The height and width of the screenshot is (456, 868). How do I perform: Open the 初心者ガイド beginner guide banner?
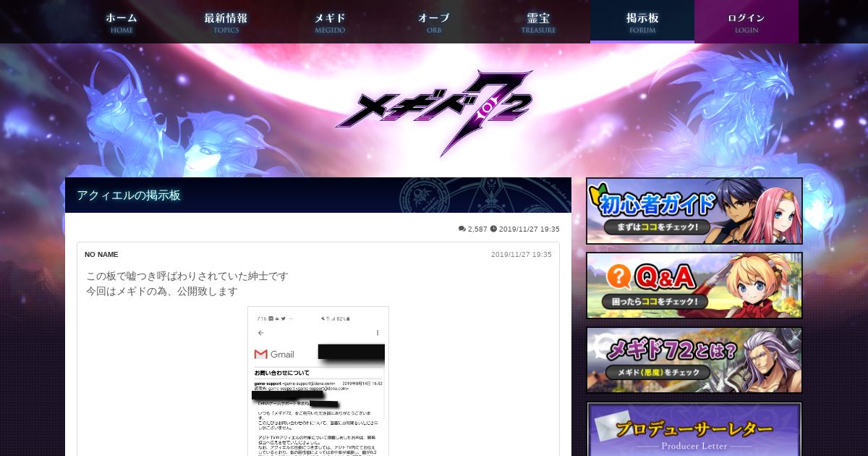click(x=694, y=211)
